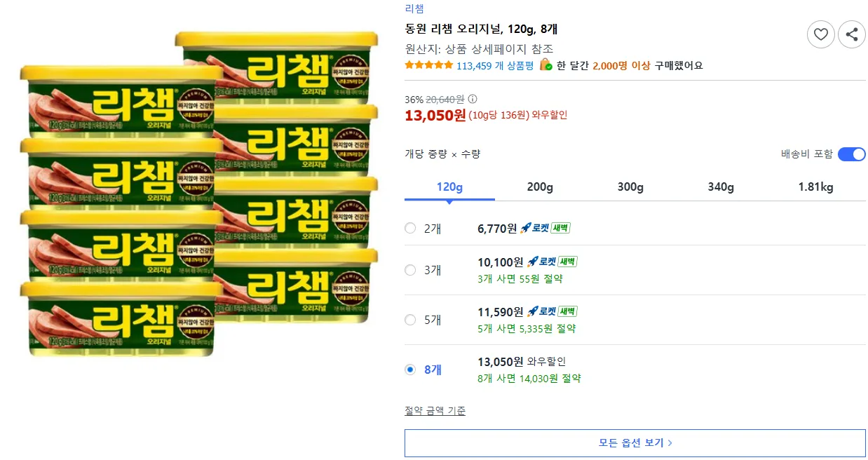
Task: Click the 절약 금액 기준 link
Action: pos(435,411)
